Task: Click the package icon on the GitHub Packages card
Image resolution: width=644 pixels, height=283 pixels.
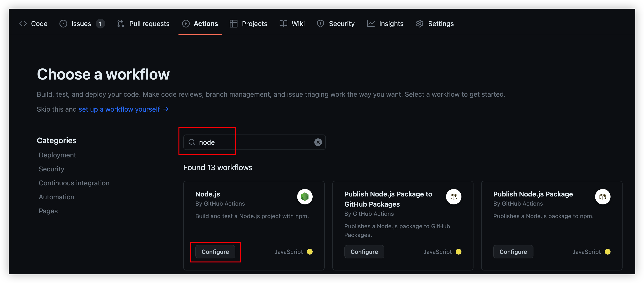Action: click(x=453, y=197)
